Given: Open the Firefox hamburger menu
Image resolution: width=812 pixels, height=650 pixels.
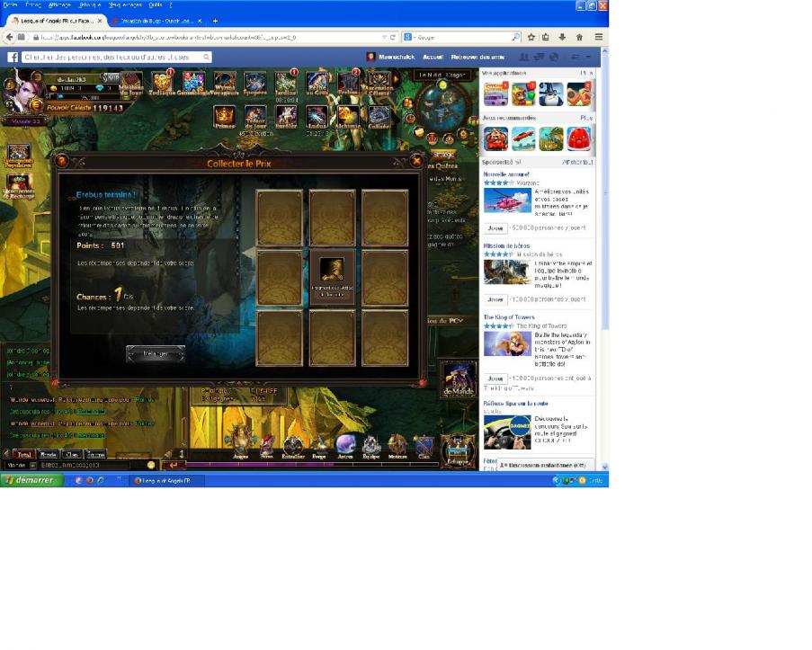Looking at the screenshot, I should tap(598, 37).
